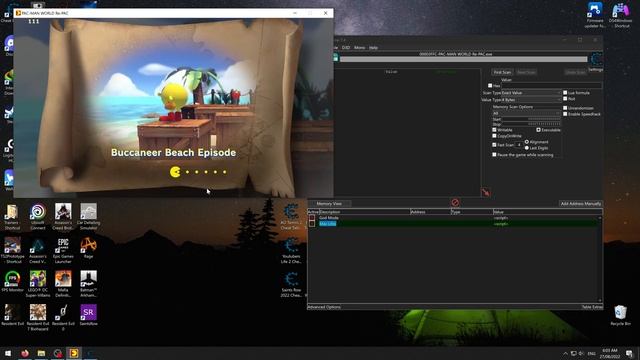Toggle the Hex checkbox
This screenshot has height=360, width=640.
(490, 86)
